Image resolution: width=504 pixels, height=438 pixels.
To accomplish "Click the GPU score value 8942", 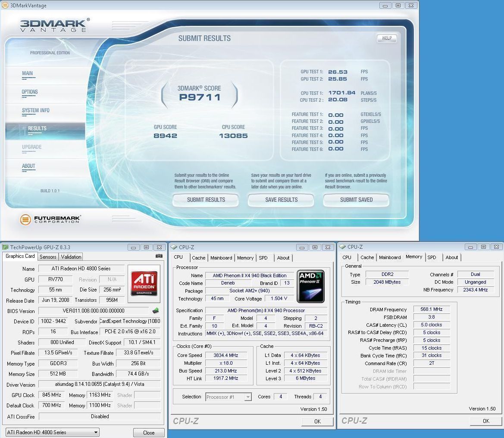I will point(165,136).
